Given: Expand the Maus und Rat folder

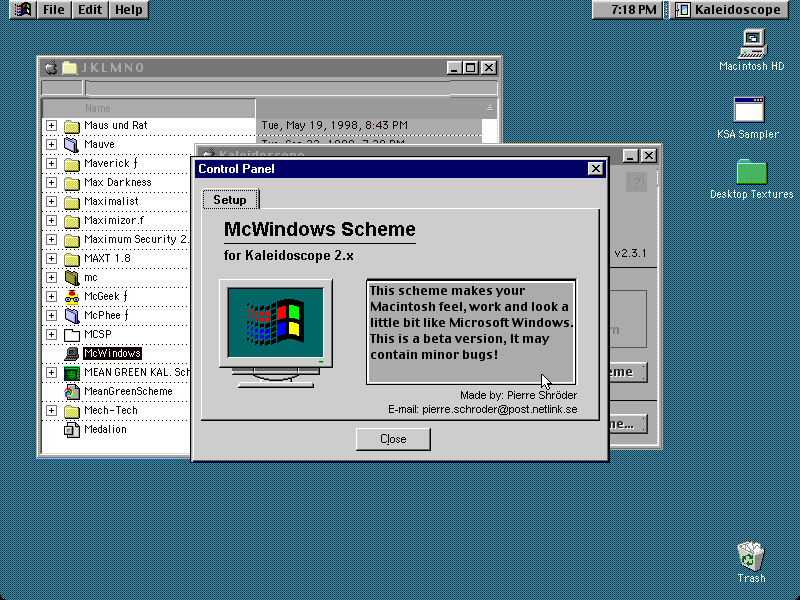Looking at the screenshot, I should (51, 126).
